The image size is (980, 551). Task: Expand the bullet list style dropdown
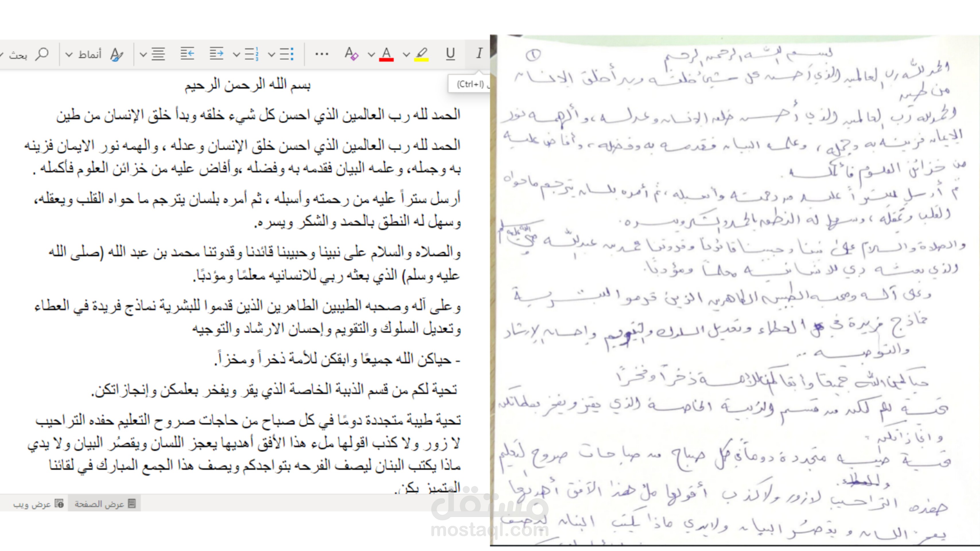(271, 55)
